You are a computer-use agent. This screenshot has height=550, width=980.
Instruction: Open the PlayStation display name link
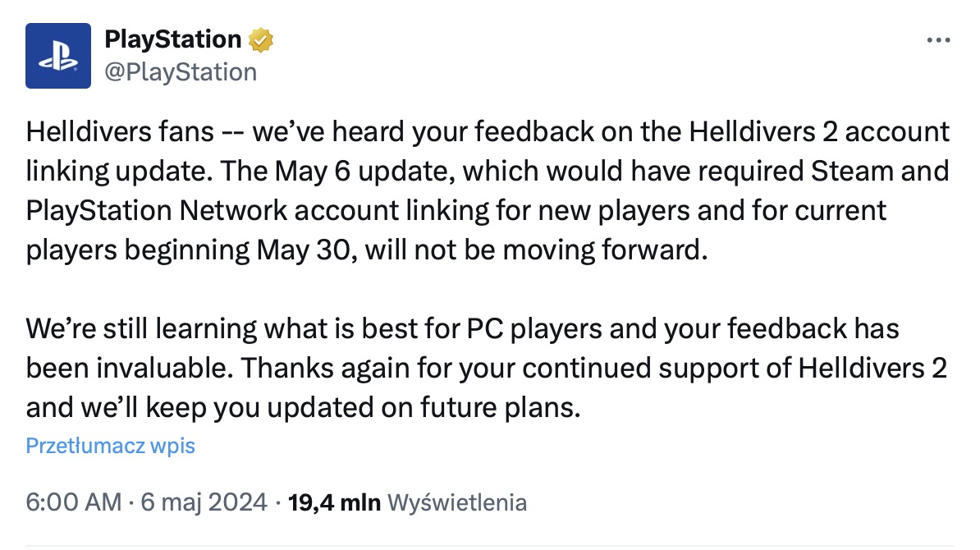pyautogui.click(x=173, y=39)
